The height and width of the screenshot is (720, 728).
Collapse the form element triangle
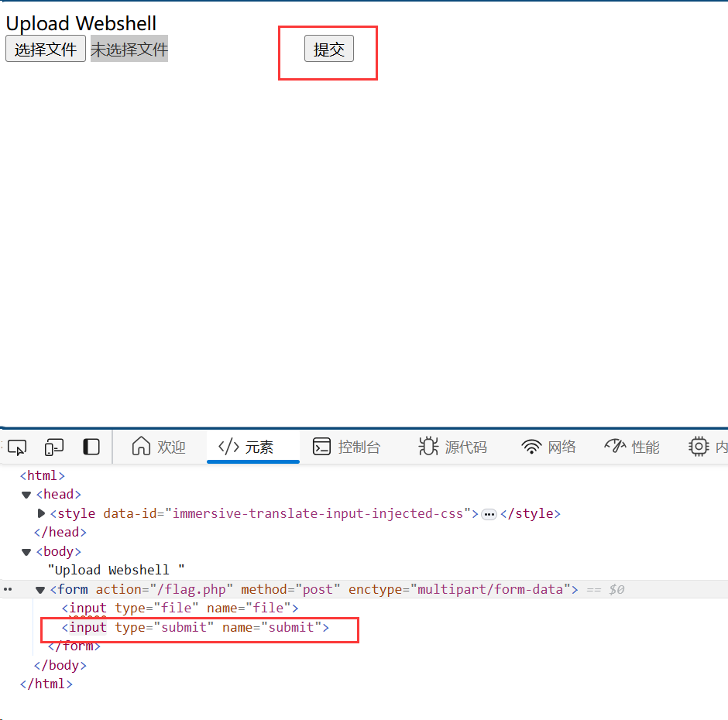click(x=41, y=590)
